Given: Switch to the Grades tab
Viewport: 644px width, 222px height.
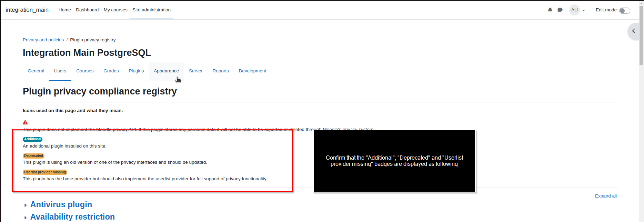Looking at the screenshot, I should click(x=111, y=71).
